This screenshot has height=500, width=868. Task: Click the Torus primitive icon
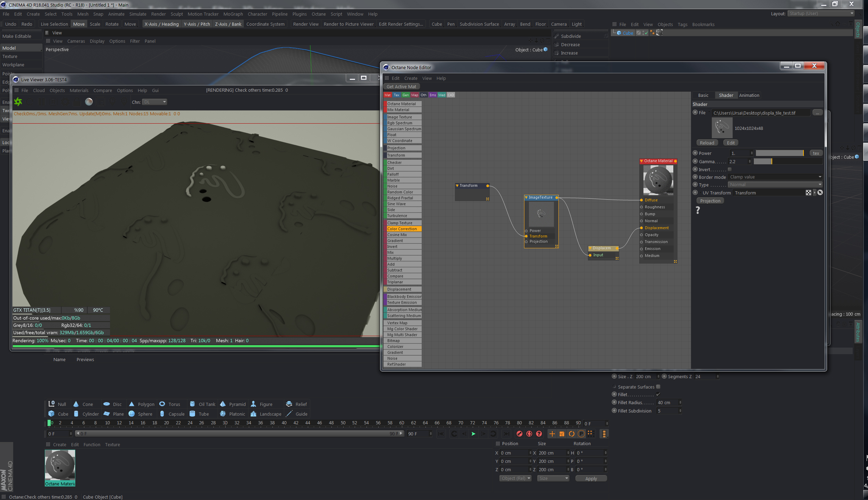162,404
